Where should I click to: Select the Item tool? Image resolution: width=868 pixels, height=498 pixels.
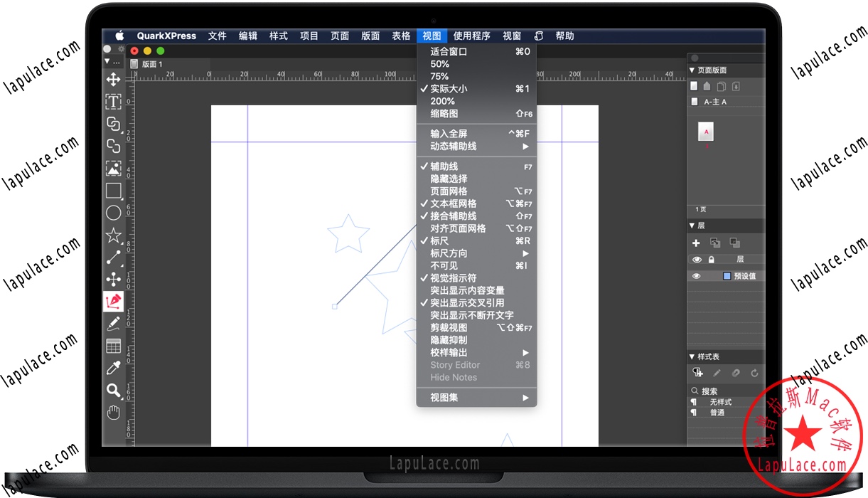pos(113,80)
